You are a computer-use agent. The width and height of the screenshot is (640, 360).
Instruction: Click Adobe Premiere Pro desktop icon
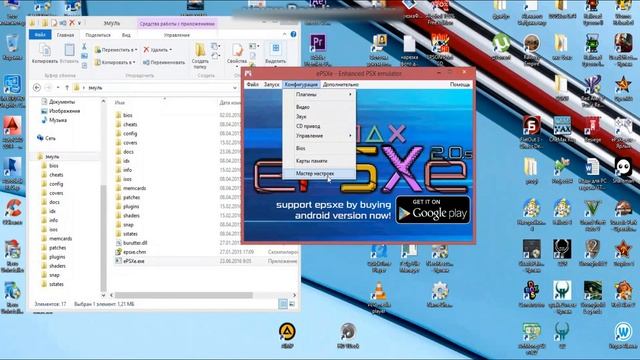point(318,49)
